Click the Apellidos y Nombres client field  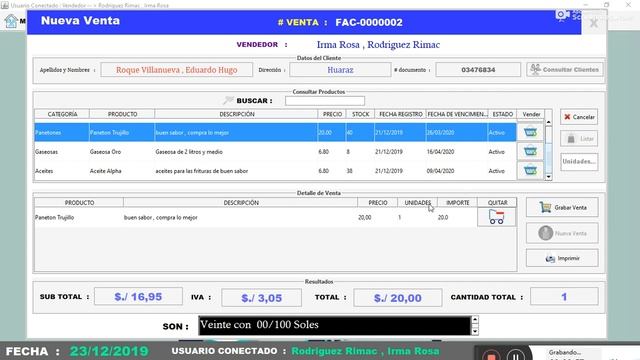[x=177, y=70]
